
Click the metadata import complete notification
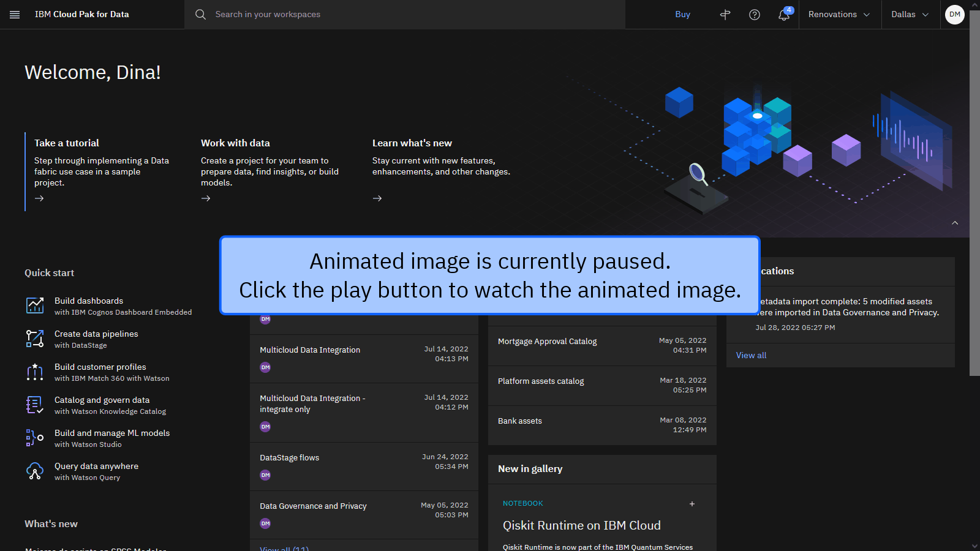click(x=840, y=315)
